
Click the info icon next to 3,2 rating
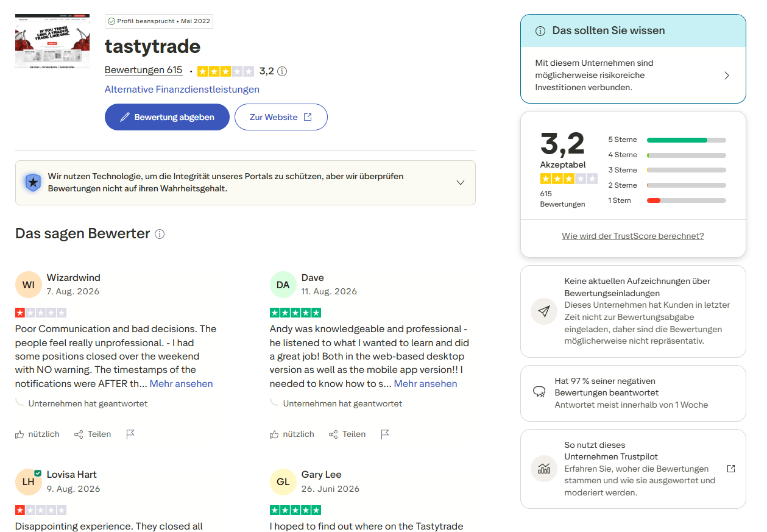(282, 71)
